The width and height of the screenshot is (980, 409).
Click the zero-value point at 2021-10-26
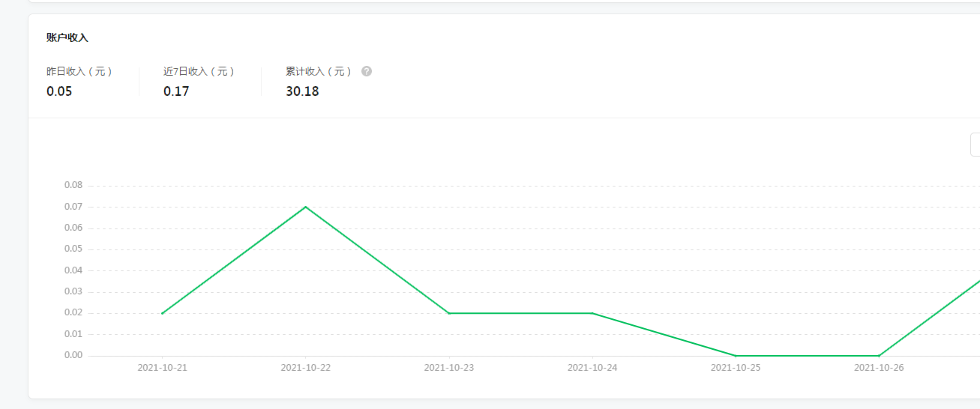point(879,355)
